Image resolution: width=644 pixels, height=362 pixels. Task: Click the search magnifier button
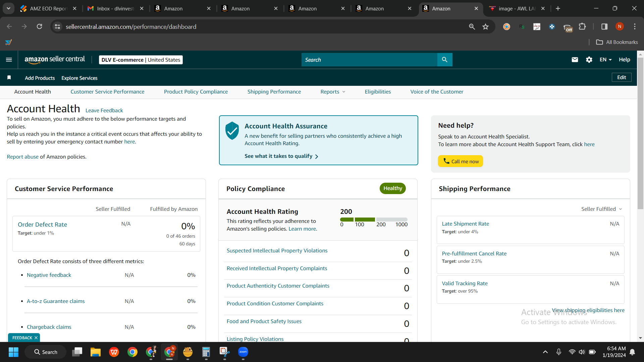pyautogui.click(x=445, y=60)
